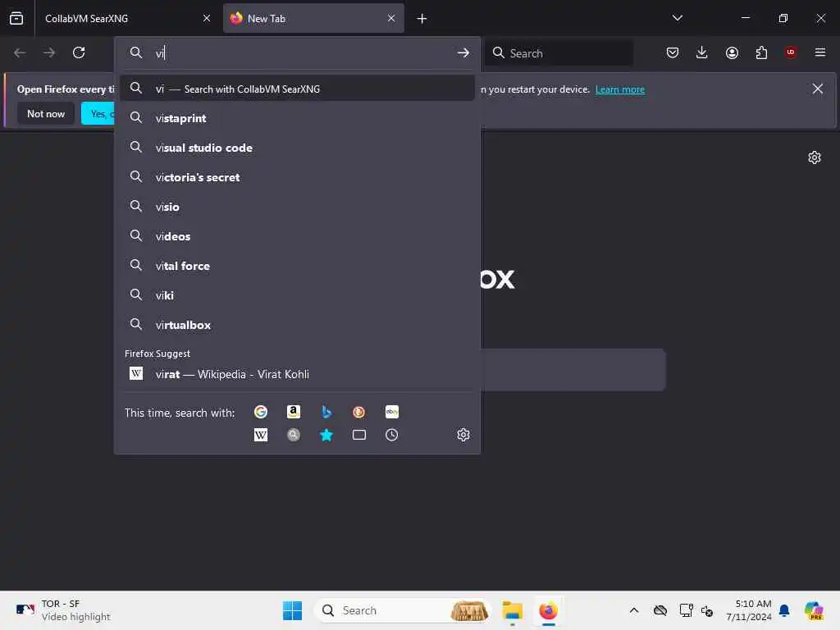The height and width of the screenshot is (630, 840).
Task: Dismiss the Open Firefox notification bar
Action: coord(818,89)
